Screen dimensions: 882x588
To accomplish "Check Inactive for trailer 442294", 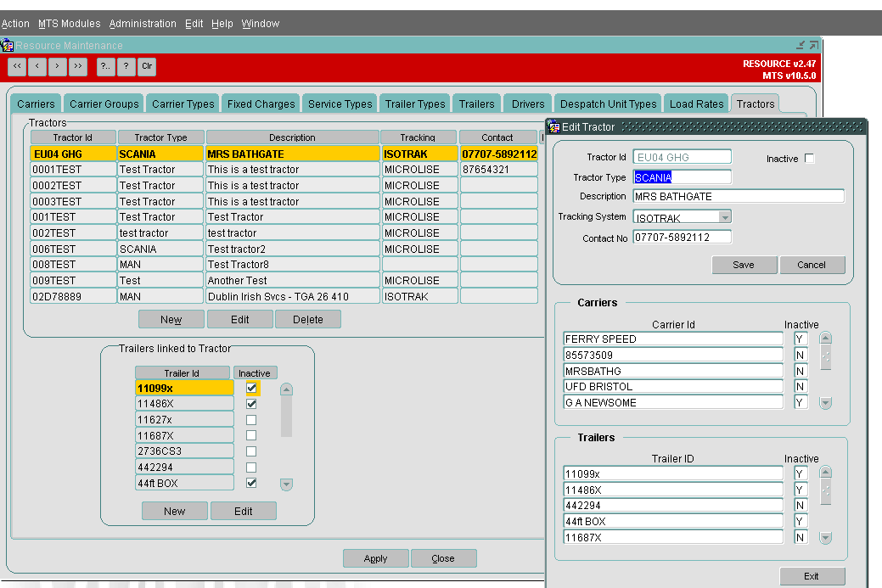I will [251, 468].
